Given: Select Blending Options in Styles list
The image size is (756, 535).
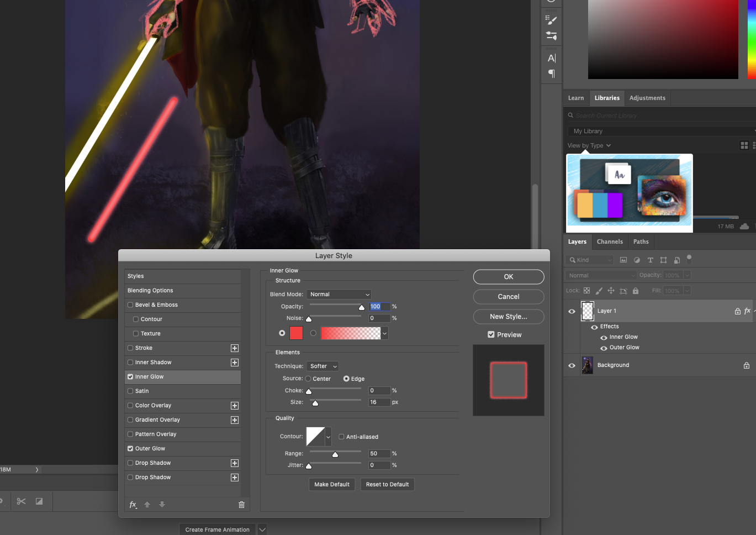Looking at the screenshot, I should 183,291.
